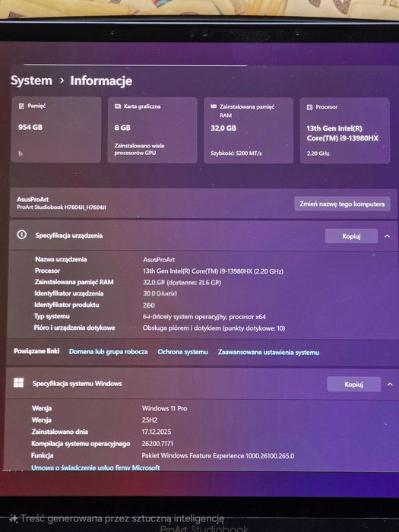Click the Nazwa urządzenia label
The image size is (399, 532).
[x=61, y=259]
